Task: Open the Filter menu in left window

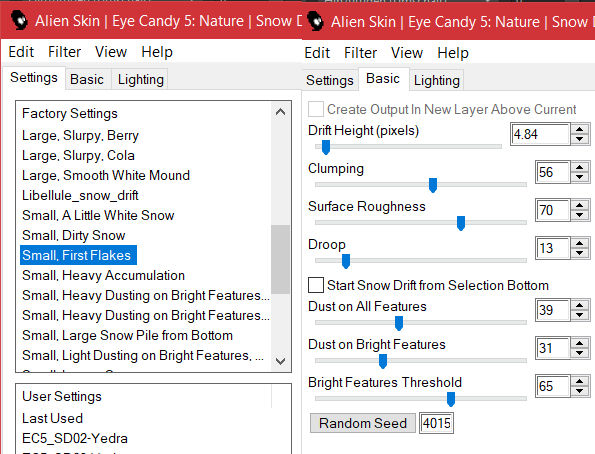Action: pyautogui.click(x=64, y=52)
